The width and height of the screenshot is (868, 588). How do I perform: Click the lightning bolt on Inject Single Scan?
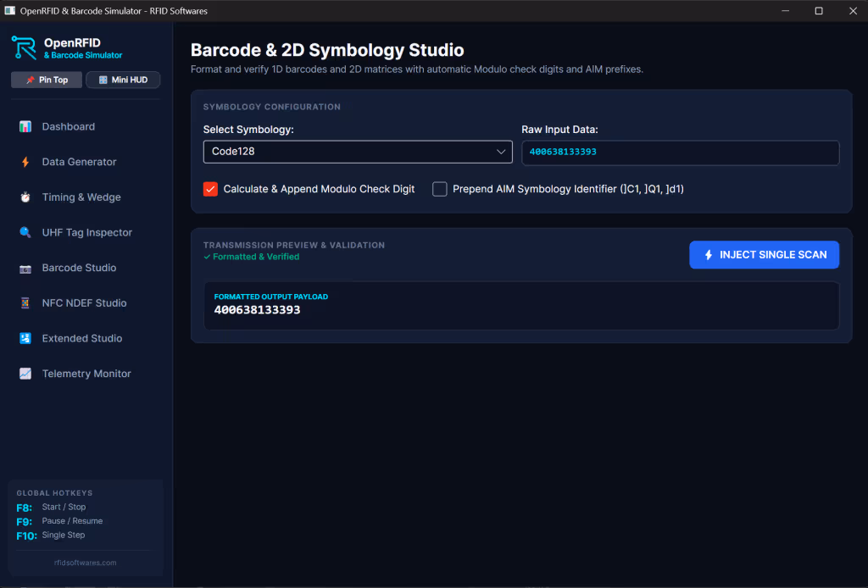click(x=709, y=255)
